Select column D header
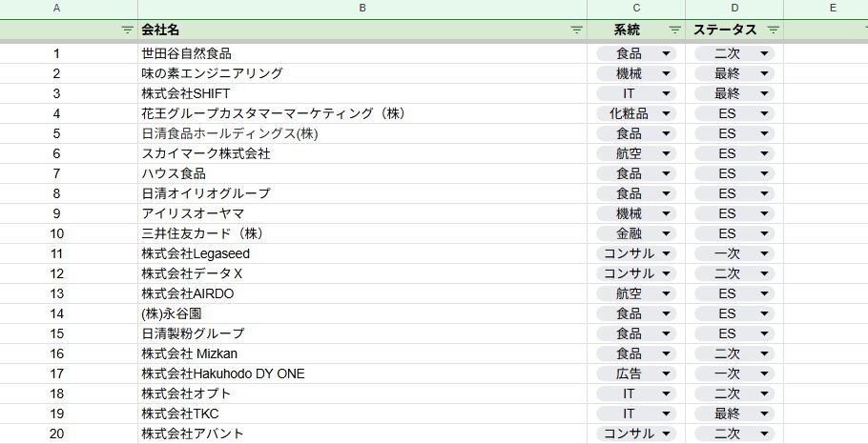868x444 pixels. pyautogui.click(x=734, y=9)
